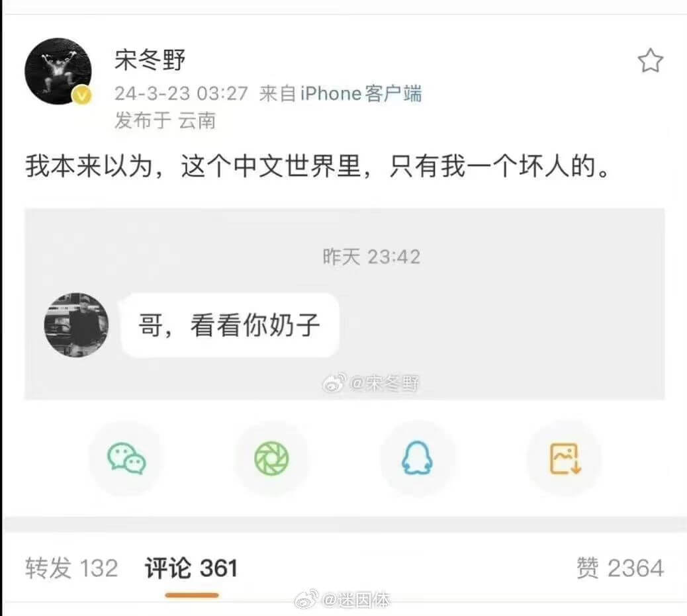The height and width of the screenshot is (616, 687).
Task: Tap 来自 iPhone客户端 source link
Action: click(340, 94)
